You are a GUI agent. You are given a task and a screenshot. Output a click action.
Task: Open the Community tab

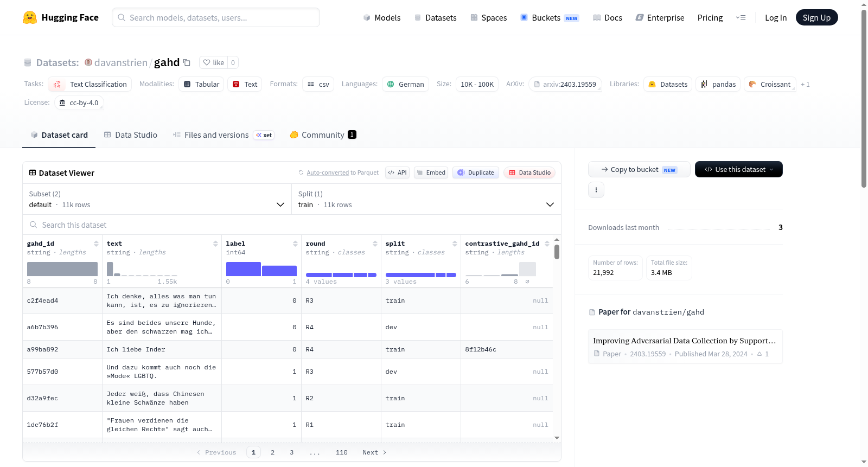point(323,135)
